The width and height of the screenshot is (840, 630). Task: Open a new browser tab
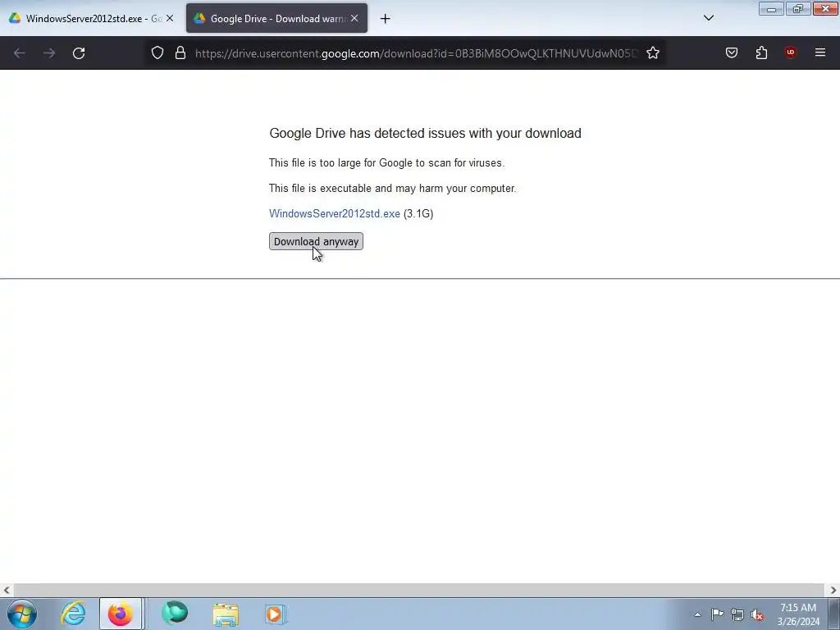pos(385,19)
